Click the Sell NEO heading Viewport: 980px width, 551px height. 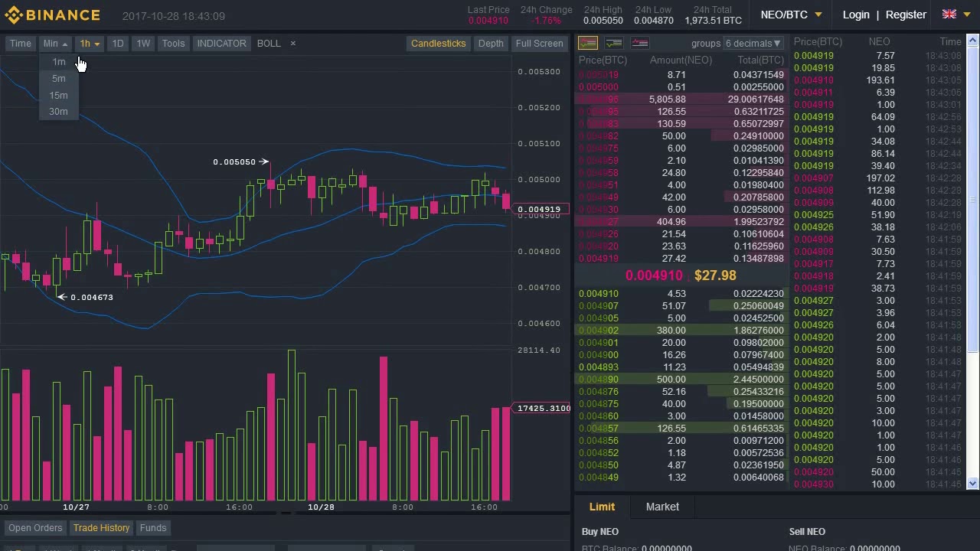click(807, 531)
